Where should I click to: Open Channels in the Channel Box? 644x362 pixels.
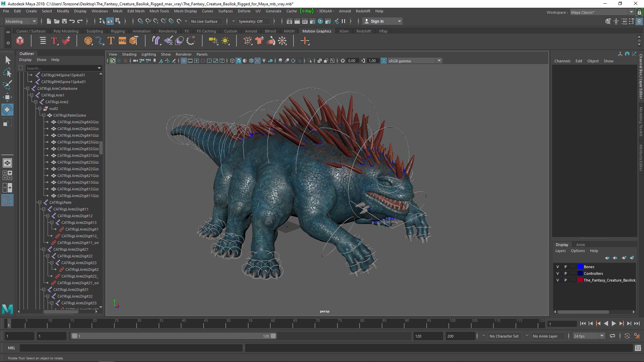562,61
